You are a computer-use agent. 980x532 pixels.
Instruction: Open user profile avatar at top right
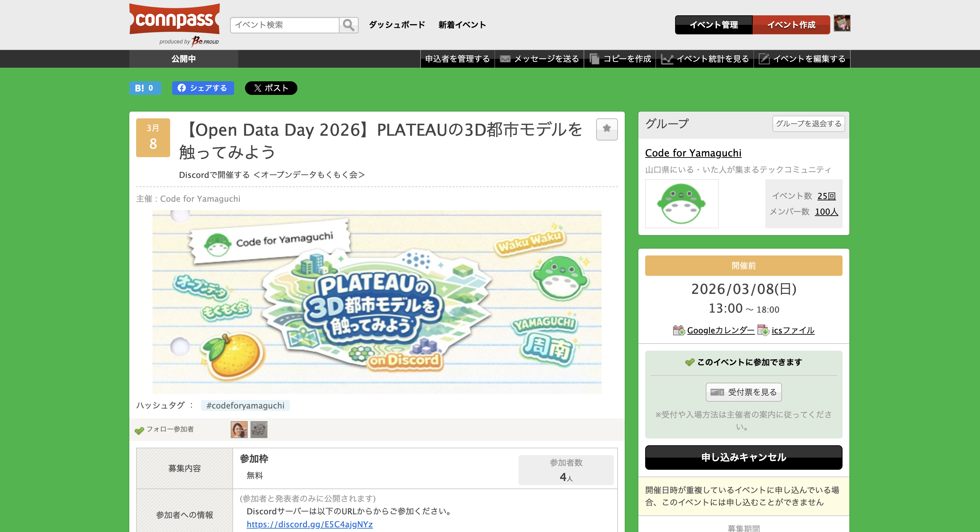point(842,23)
